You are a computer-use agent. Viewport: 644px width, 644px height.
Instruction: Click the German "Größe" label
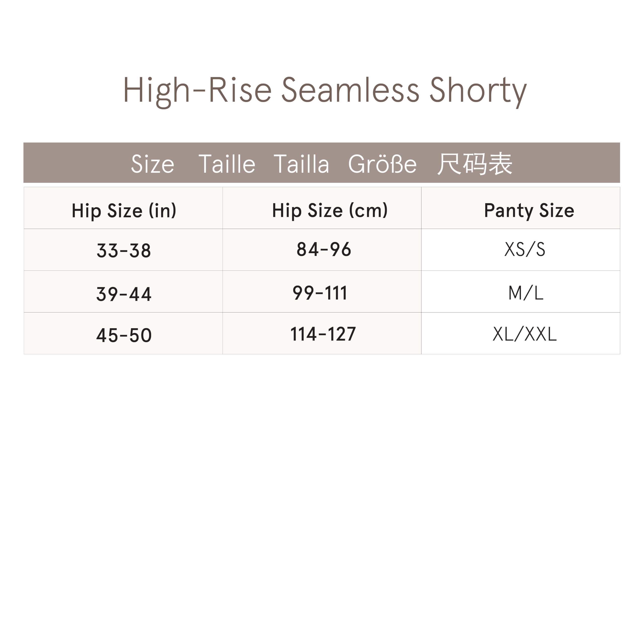point(382,164)
